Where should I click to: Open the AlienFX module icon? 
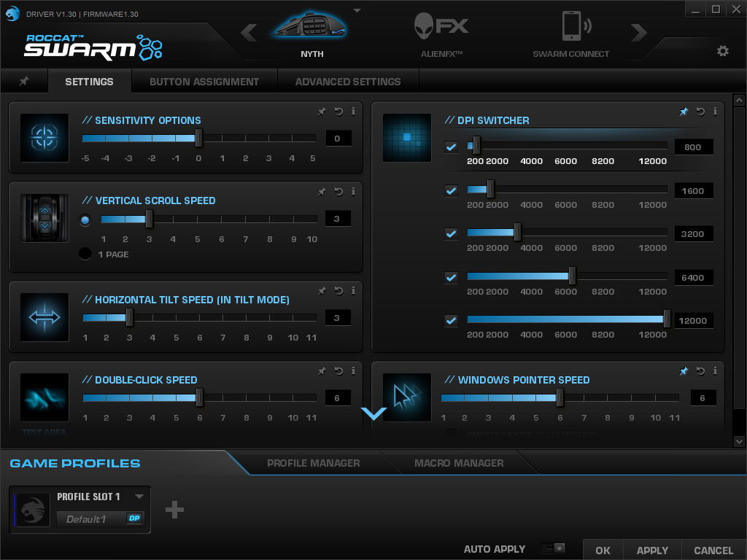(441, 26)
